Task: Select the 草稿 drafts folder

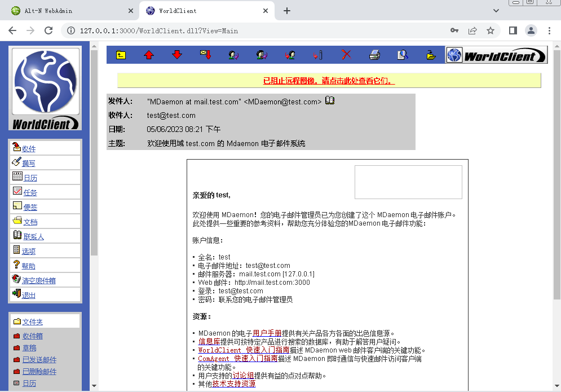Action: [29, 348]
